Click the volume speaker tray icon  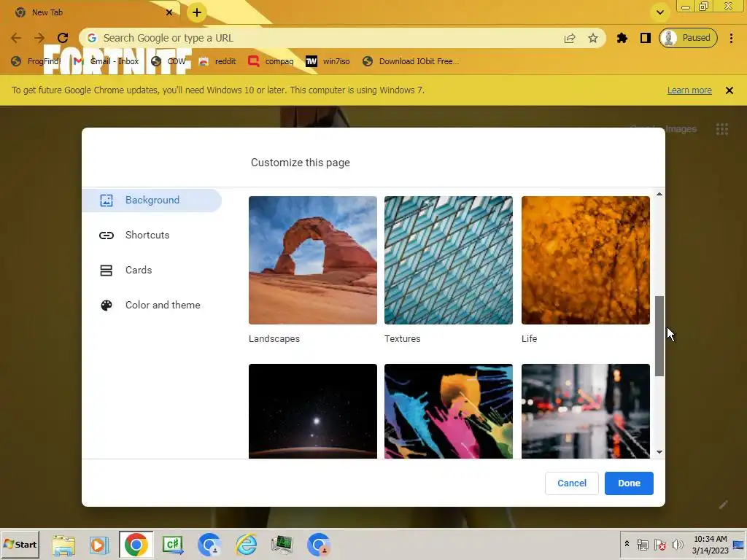coord(677,545)
